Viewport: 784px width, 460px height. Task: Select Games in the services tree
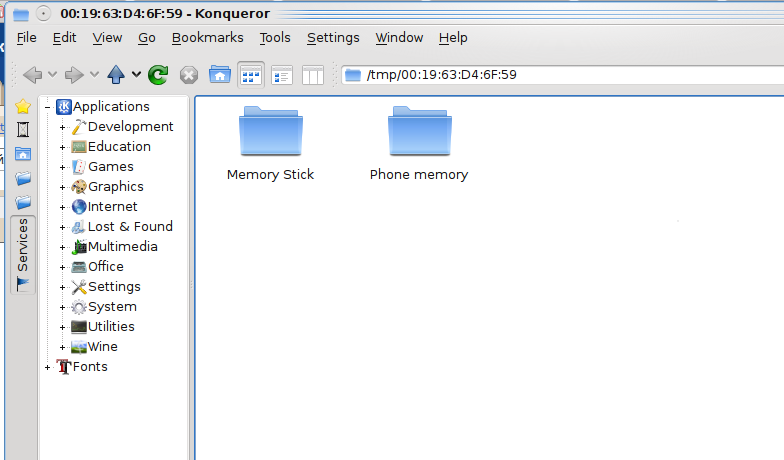pos(102,166)
